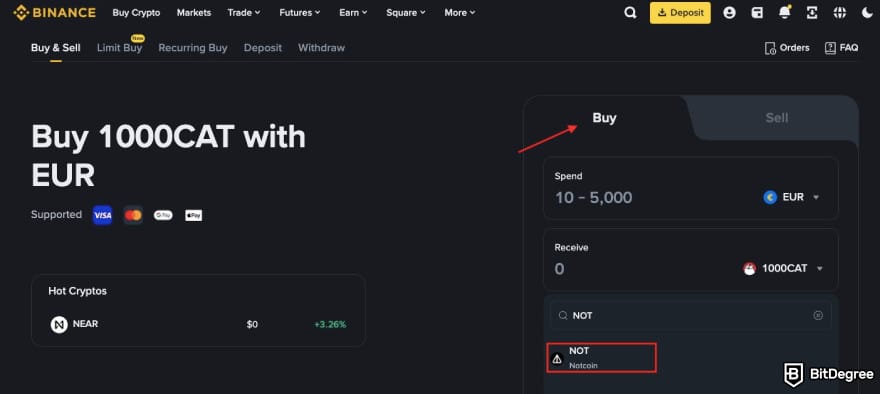Image resolution: width=880 pixels, height=394 pixels.
Task: Click the Visa payment icon
Action: pyautogui.click(x=103, y=215)
